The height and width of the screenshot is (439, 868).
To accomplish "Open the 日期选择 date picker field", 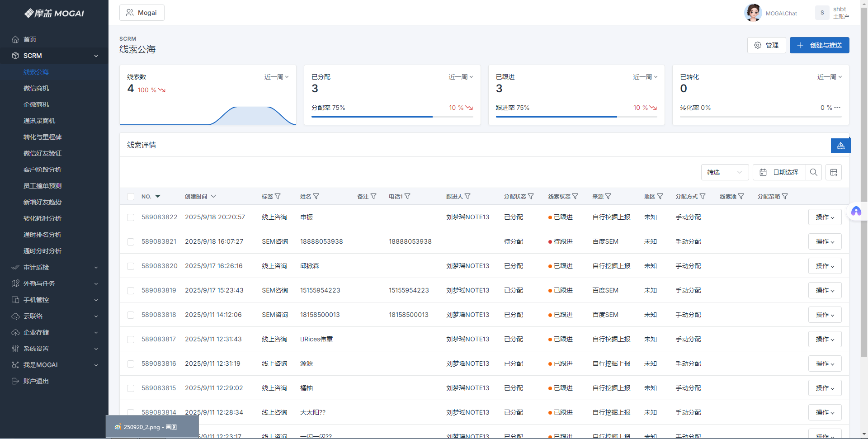I will [x=780, y=172].
